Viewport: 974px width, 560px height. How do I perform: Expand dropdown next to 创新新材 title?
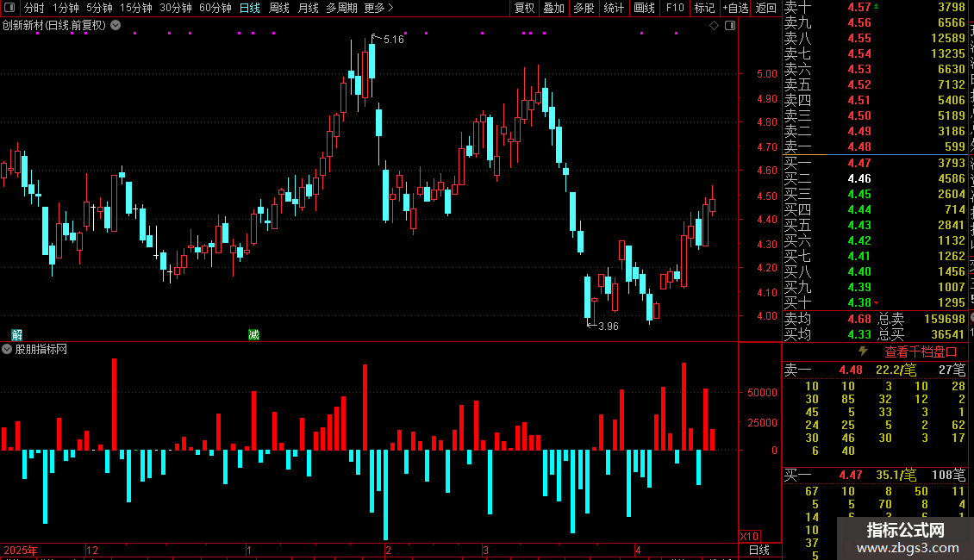tap(116, 25)
